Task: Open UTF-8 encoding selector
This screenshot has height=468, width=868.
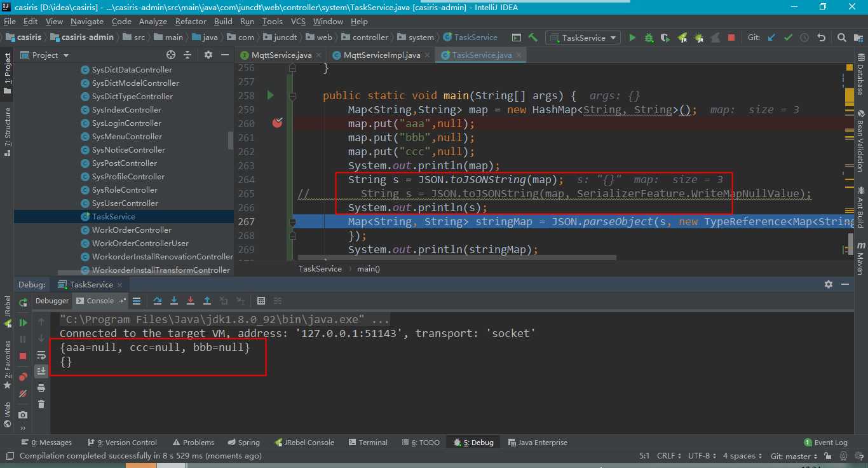Action: click(702, 456)
